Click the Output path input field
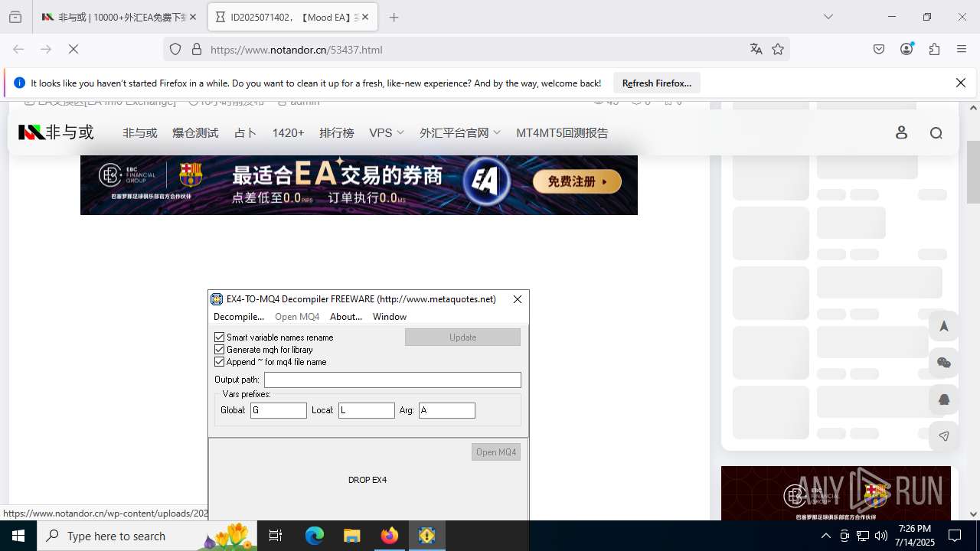The image size is (980, 551). (392, 380)
